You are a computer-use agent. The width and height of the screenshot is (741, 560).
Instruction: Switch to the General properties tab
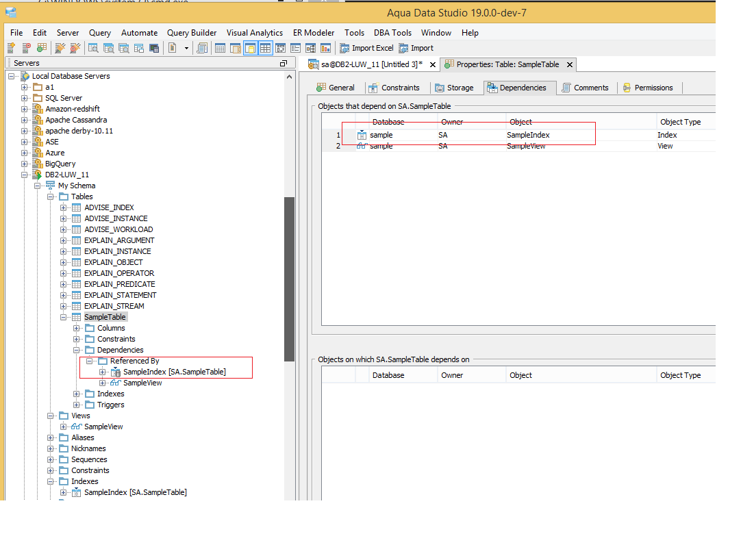[336, 88]
